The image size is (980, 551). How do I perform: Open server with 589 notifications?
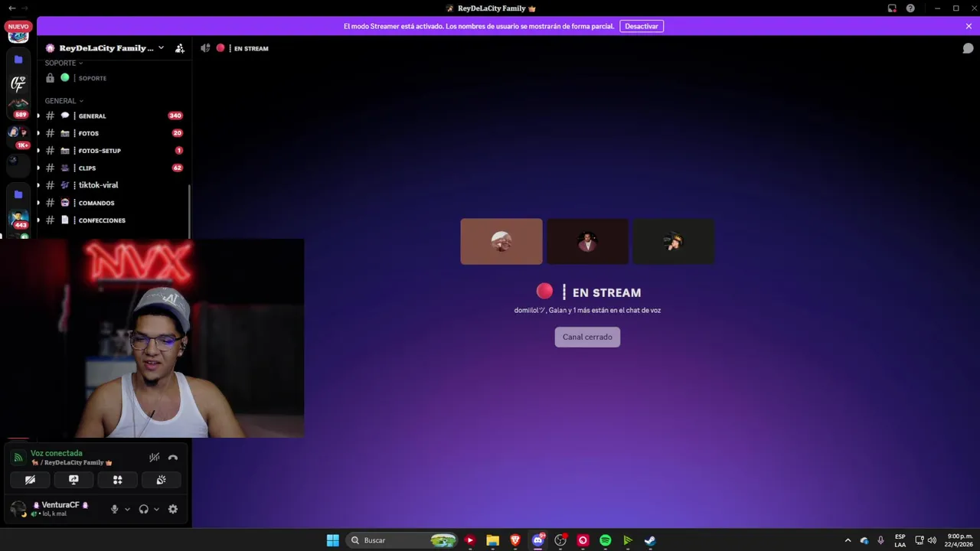tap(18, 107)
